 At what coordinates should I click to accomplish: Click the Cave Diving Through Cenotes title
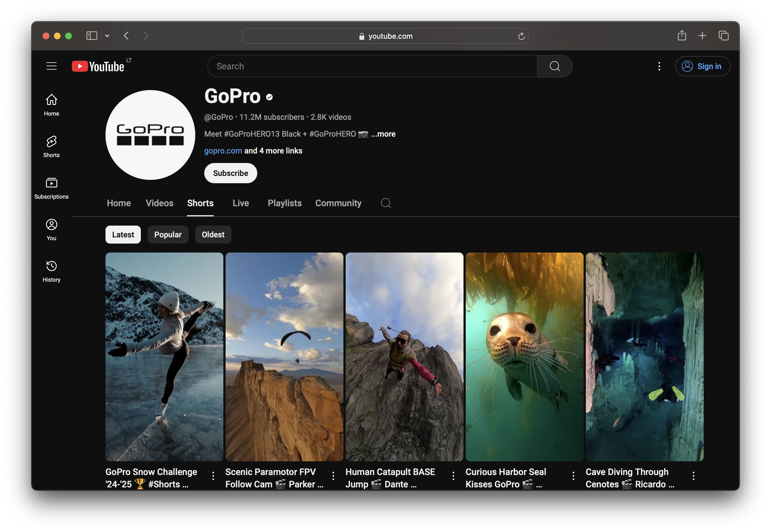629,478
